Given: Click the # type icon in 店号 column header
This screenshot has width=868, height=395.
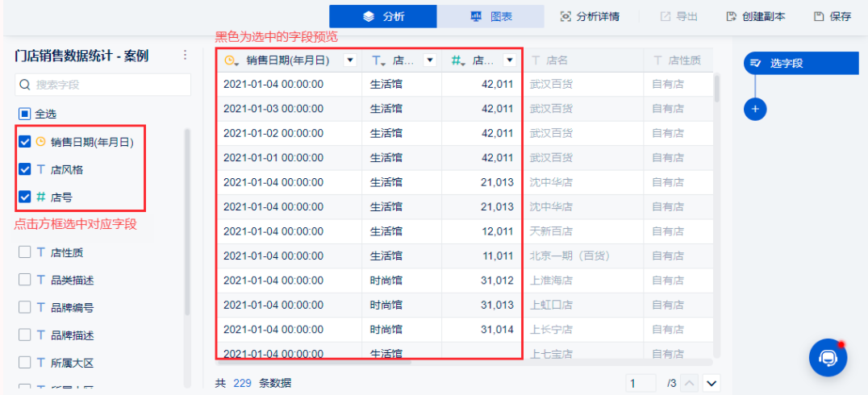Looking at the screenshot, I should point(456,60).
